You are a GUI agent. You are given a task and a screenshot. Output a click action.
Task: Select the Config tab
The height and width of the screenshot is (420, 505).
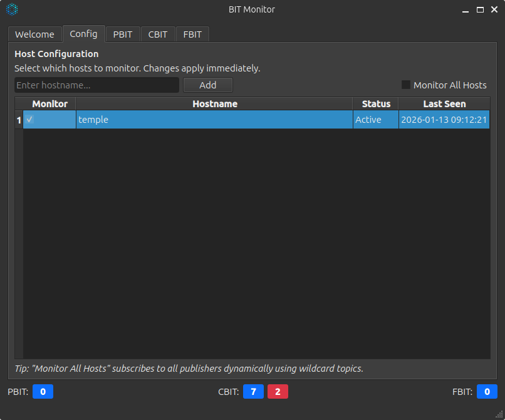point(83,34)
